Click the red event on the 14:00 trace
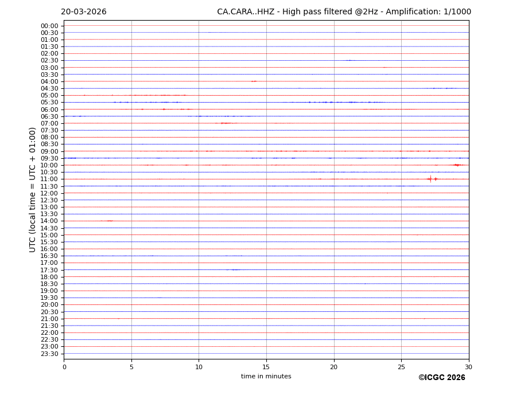The width and height of the screenshot is (532, 399). point(109,221)
